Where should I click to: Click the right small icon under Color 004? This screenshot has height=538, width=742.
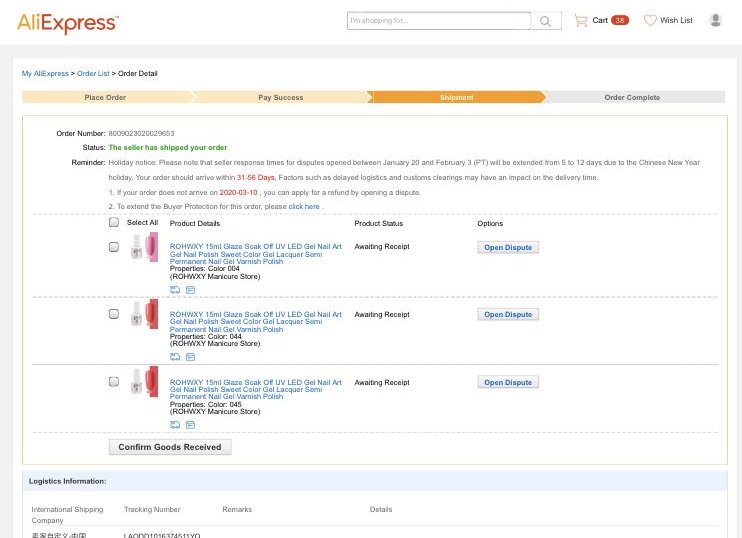pyautogui.click(x=190, y=290)
